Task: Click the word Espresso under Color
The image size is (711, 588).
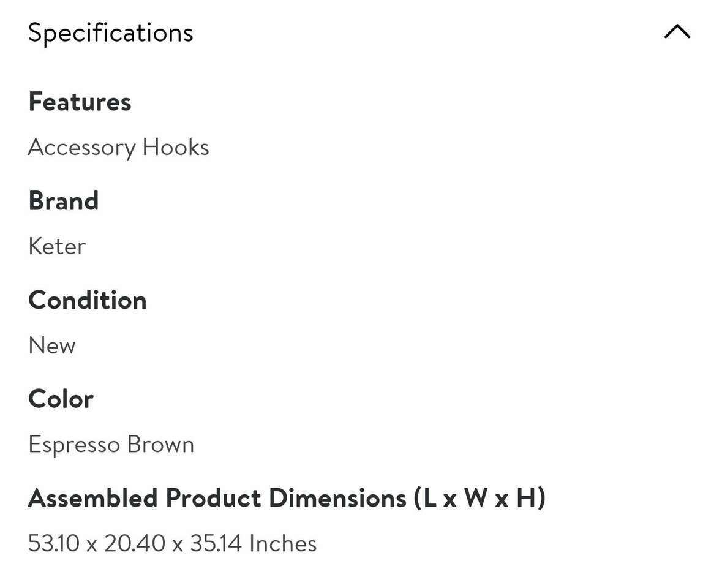Action: click(x=74, y=445)
